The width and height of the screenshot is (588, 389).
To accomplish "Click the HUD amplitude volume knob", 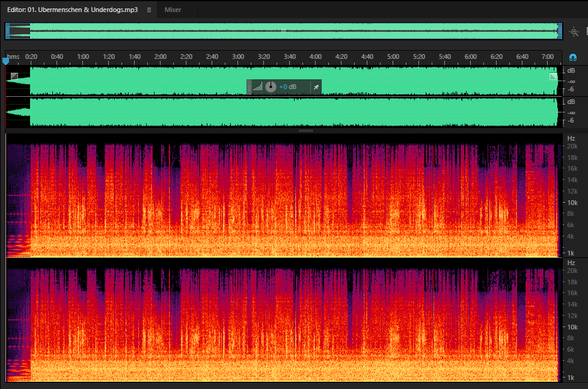I will 271,87.
